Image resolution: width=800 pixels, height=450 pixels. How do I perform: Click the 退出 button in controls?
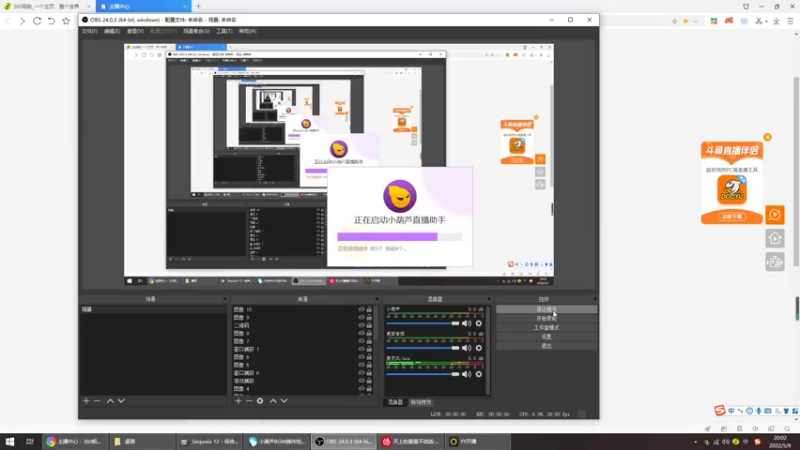click(546, 346)
